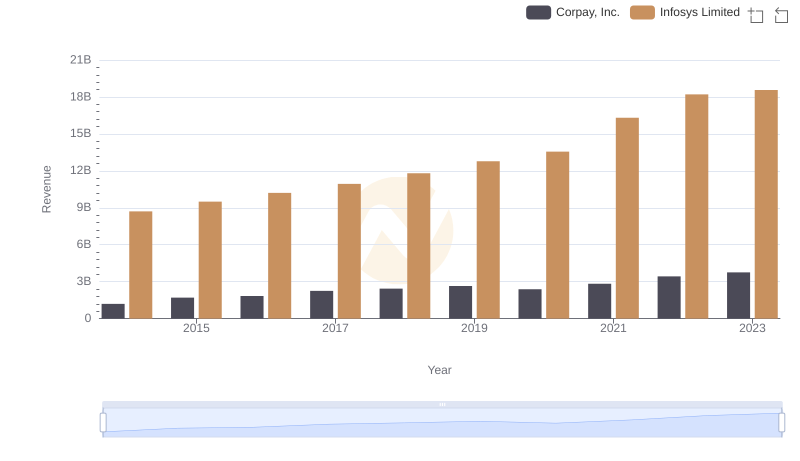Toggle the Corpay, Inc. legend series
The width and height of the screenshot is (800, 461).
(x=573, y=12)
